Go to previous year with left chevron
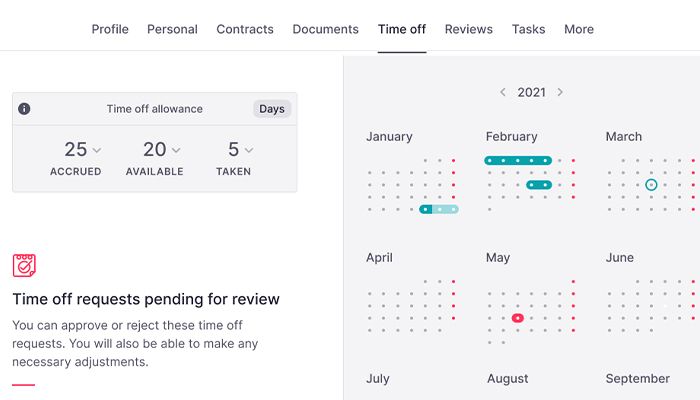Image resolution: width=700 pixels, height=400 pixels. [503, 92]
